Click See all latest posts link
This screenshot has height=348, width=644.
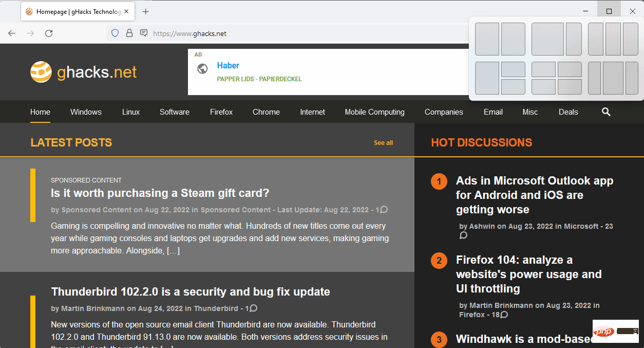[383, 143]
